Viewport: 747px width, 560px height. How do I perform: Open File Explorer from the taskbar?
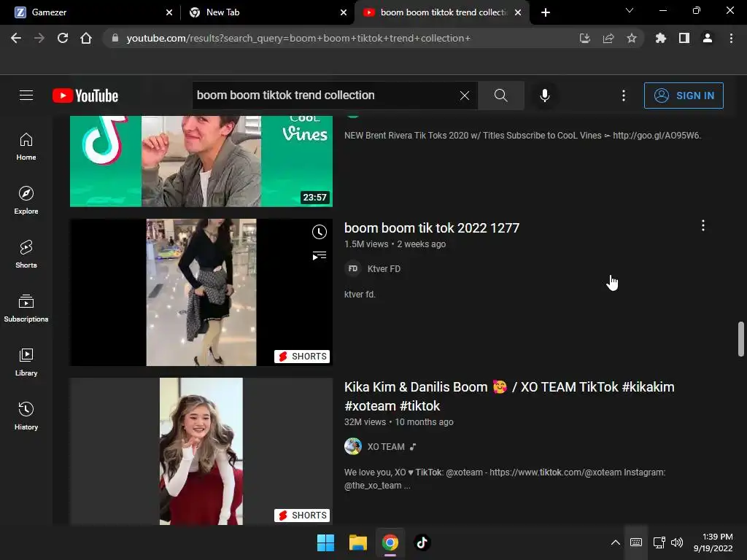[x=357, y=542]
